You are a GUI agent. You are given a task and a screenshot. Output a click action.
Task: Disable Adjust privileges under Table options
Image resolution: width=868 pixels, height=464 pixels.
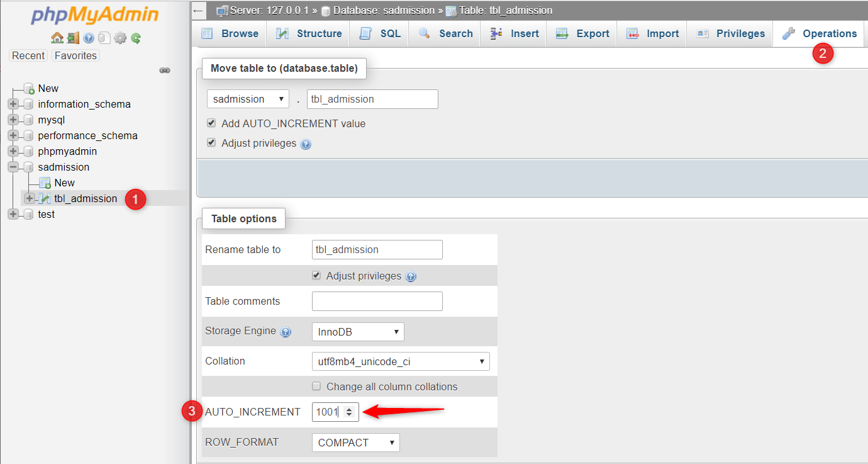coord(316,275)
